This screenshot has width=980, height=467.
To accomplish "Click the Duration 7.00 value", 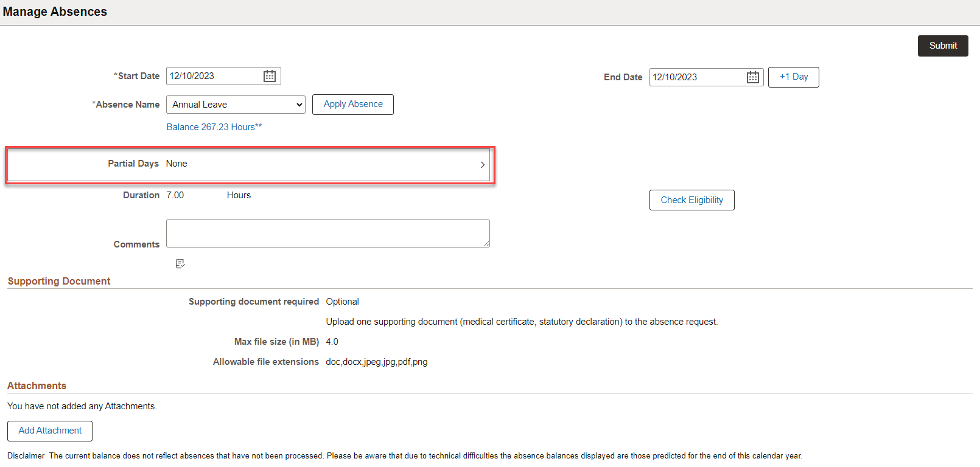I will point(175,195).
